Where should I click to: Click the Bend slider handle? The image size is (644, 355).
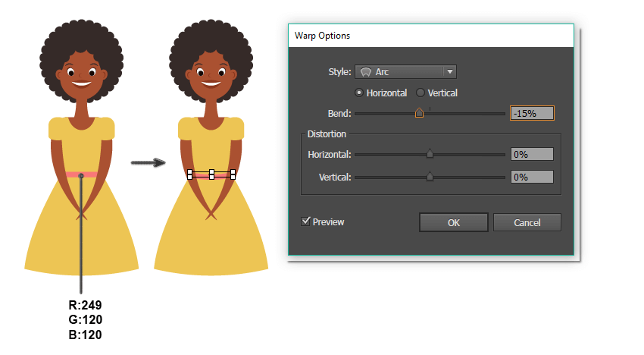pyautogui.click(x=419, y=113)
